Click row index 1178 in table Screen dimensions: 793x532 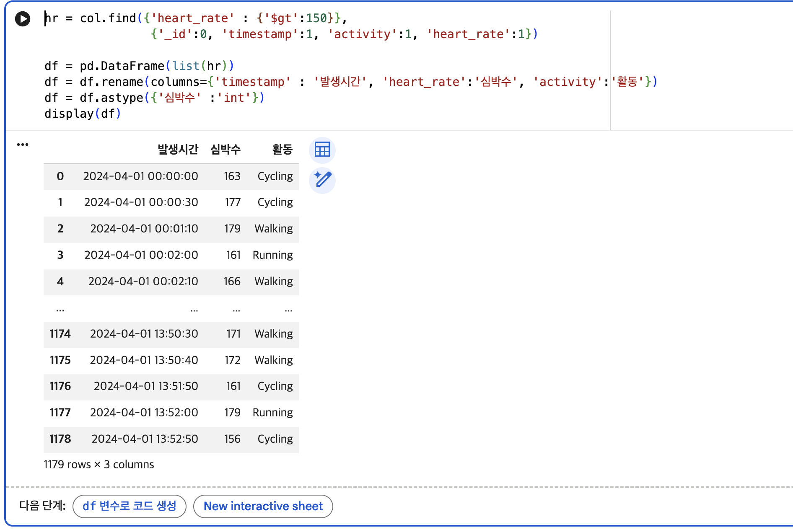[x=60, y=439]
